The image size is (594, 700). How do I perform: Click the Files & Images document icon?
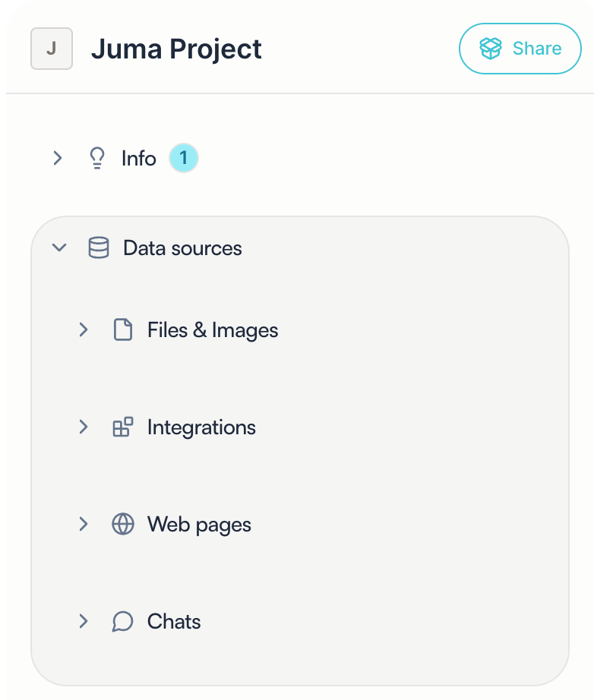pos(122,330)
